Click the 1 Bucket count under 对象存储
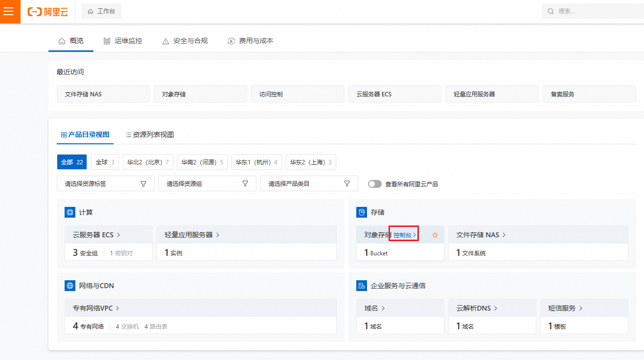Viewport: 644px width, 360px height. (x=376, y=253)
